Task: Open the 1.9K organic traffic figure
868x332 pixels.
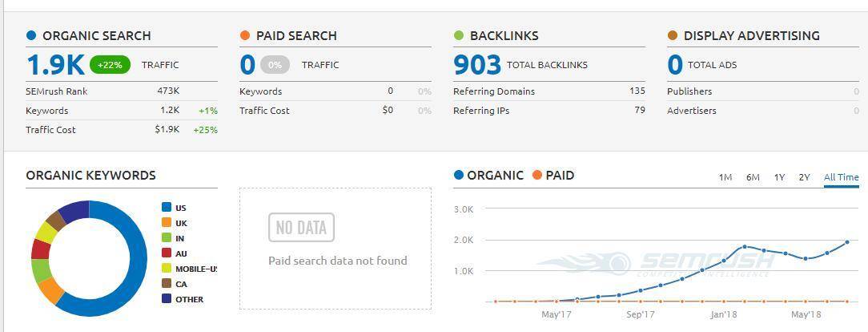Action: point(55,65)
